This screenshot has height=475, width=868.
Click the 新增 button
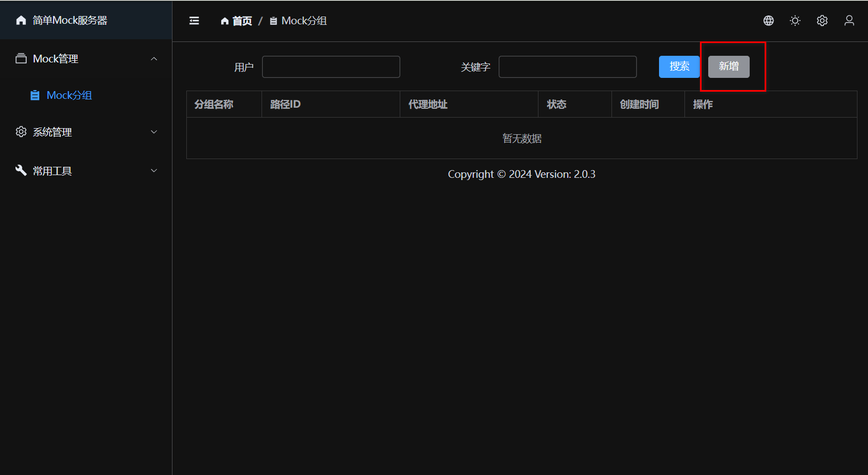pyautogui.click(x=729, y=67)
